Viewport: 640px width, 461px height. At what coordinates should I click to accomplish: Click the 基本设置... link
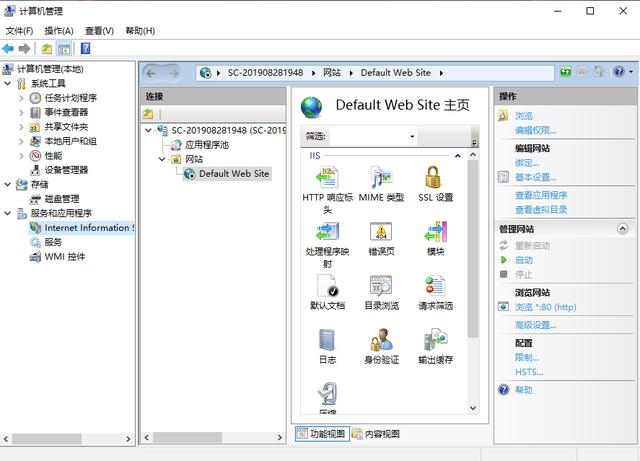point(536,178)
